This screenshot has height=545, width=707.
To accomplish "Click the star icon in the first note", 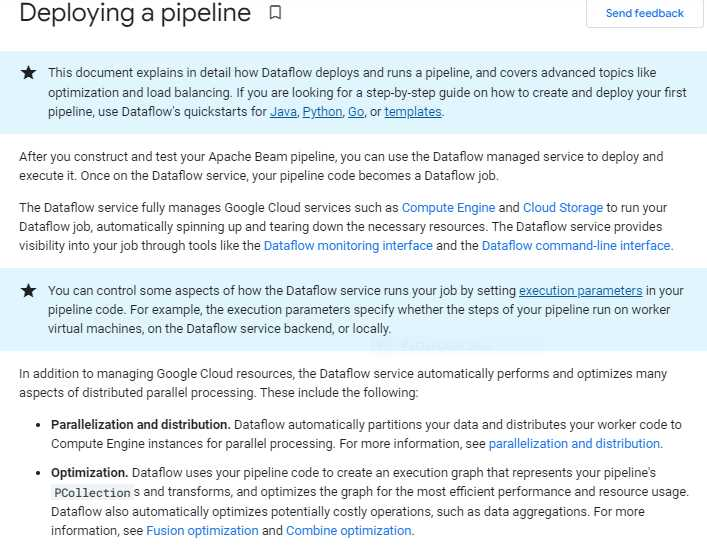I will (28, 72).
